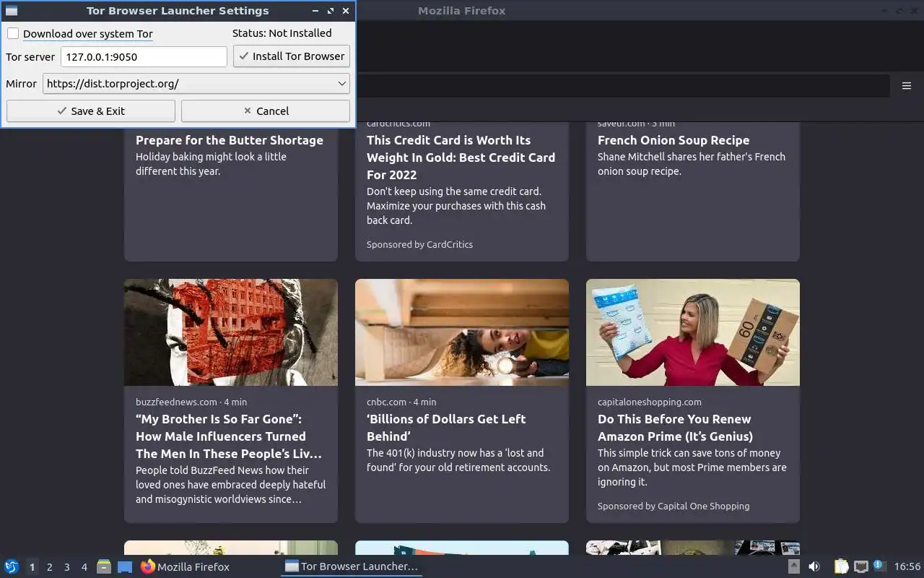Image resolution: width=924 pixels, height=578 pixels.
Task: Click the CNBC flashlight under-bed thumbnail
Action: tap(462, 332)
